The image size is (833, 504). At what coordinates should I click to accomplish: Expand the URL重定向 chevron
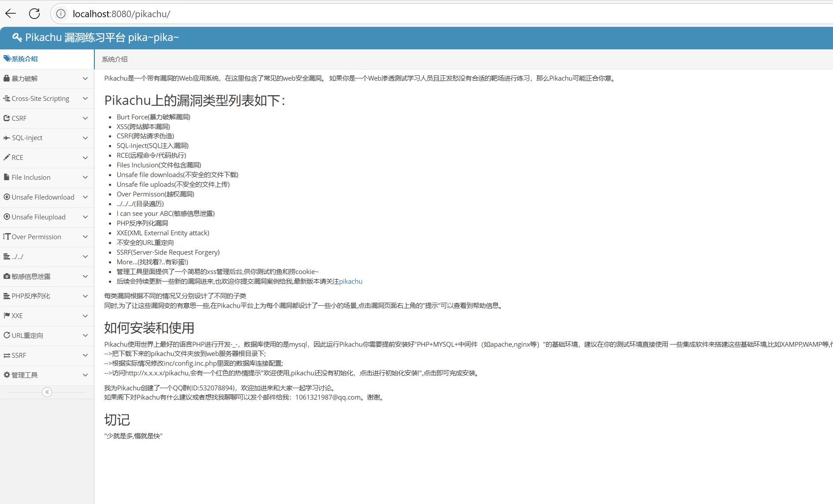(85, 335)
